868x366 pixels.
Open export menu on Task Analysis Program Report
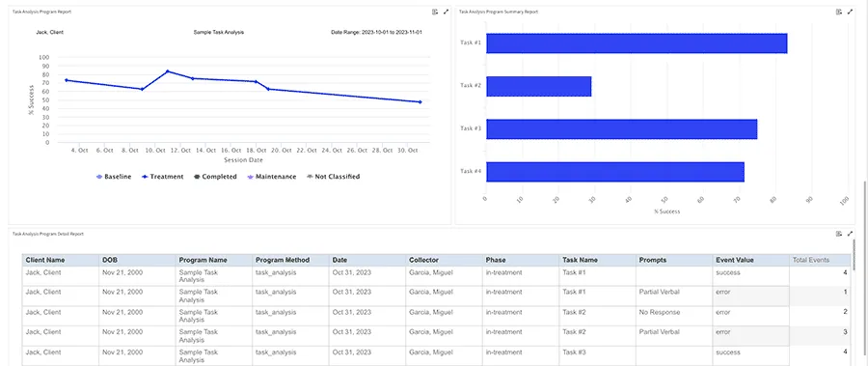pos(435,12)
